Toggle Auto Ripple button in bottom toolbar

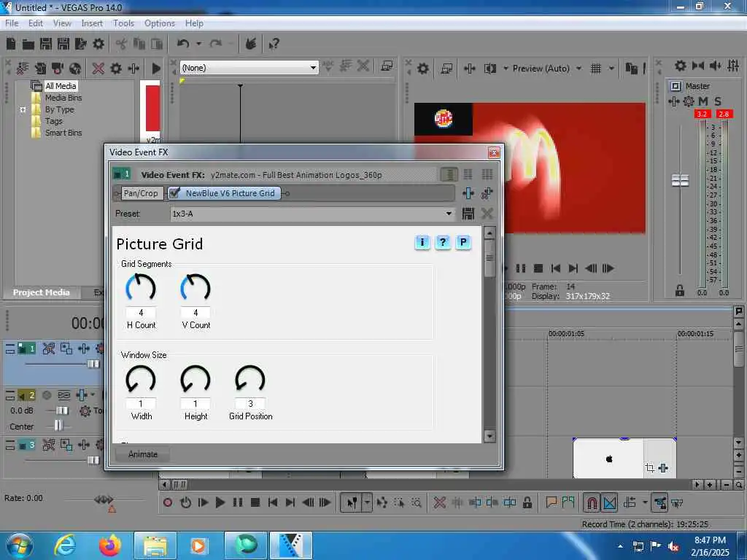pos(630,502)
